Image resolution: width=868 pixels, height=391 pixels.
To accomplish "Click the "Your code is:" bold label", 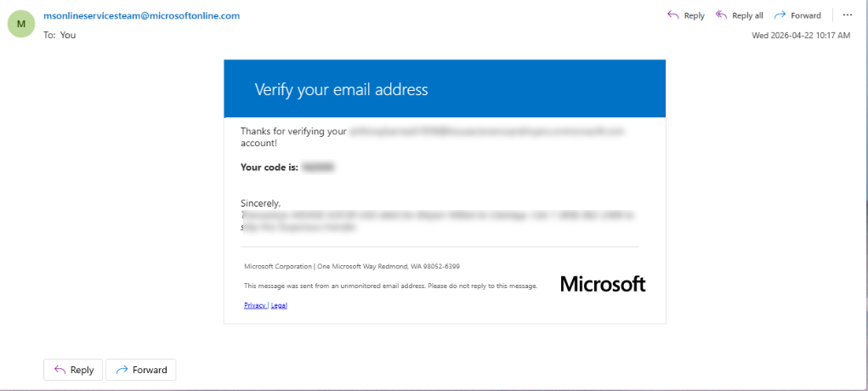I will click(269, 167).
